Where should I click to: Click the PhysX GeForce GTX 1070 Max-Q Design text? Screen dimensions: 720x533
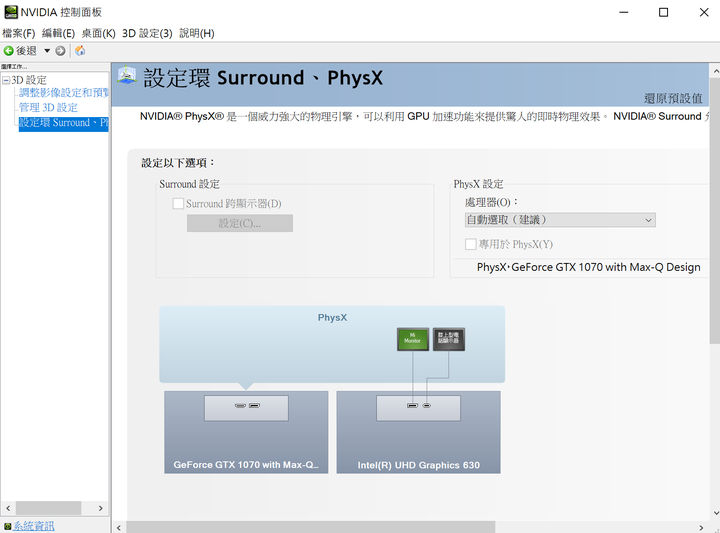click(x=588, y=267)
